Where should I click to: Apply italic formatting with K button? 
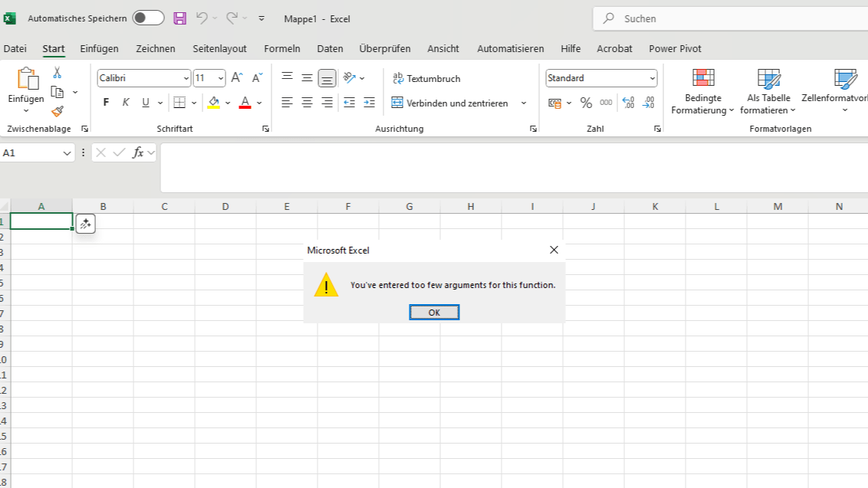click(126, 103)
